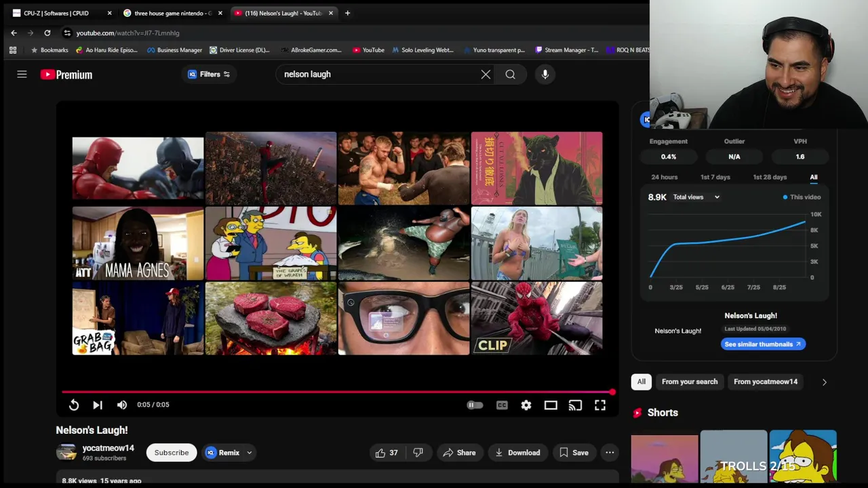
Task: Open the raw steaks on stone thumbnail
Action: [271, 319]
